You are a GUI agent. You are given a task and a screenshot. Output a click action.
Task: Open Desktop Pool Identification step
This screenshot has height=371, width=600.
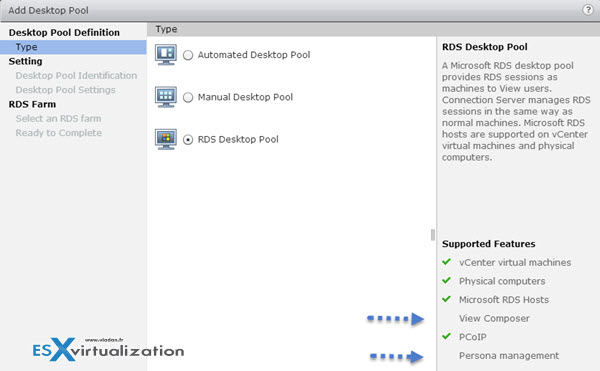tap(76, 76)
